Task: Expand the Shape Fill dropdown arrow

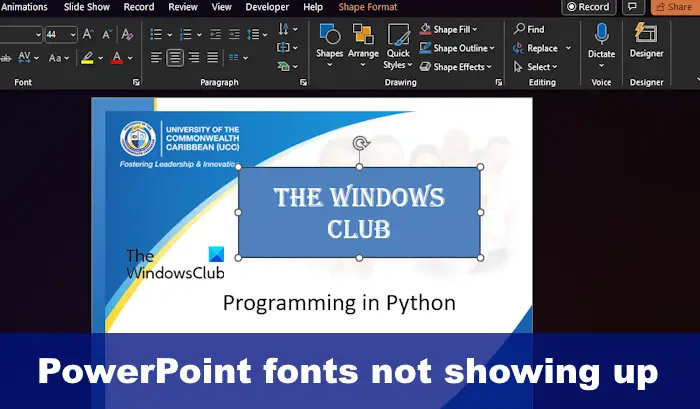Action: pos(474,29)
